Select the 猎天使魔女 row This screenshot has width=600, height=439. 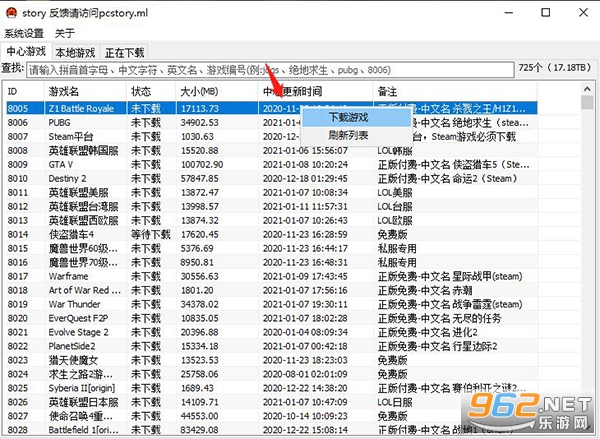(x=272, y=360)
